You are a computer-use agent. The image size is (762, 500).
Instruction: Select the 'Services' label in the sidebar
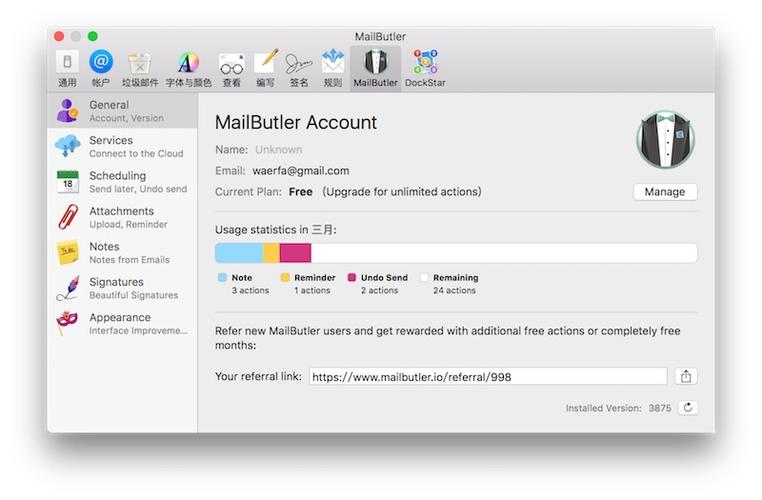111,140
